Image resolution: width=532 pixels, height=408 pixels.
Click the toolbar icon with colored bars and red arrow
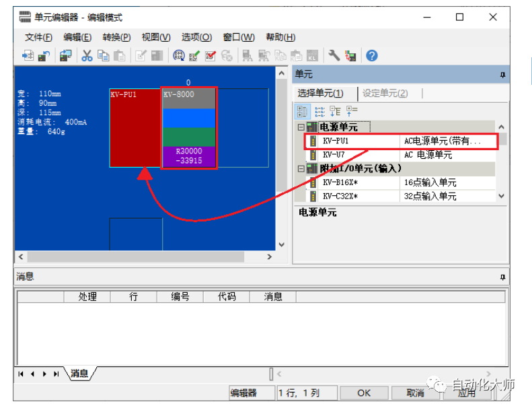coord(350,55)
